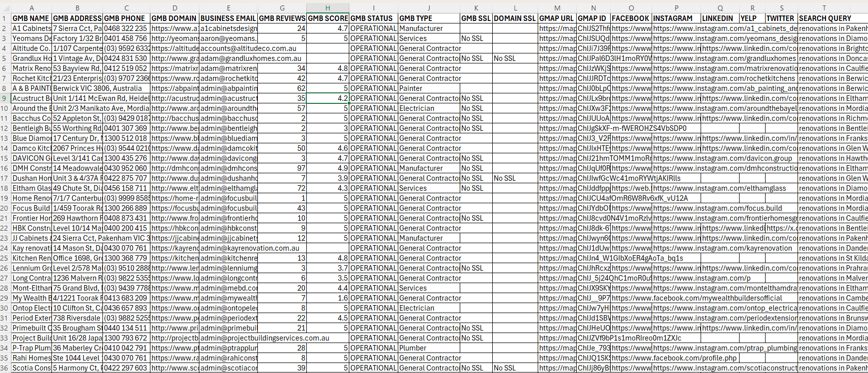Click the DOMAIN SSL header cell
This screenshot has height=373, width=868.
pos(515,18)
